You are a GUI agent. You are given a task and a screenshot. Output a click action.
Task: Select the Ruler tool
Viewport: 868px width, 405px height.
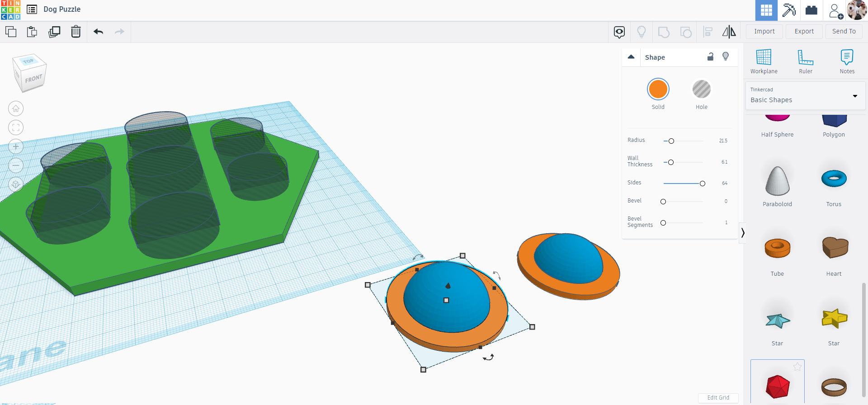pyautogui.click(x=806, y=61)
